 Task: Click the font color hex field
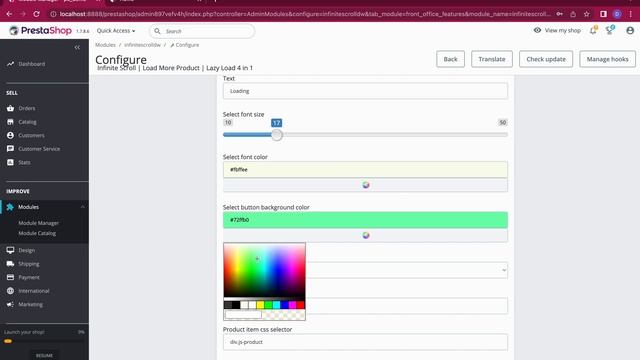pyautogui.click(x=365, y=169)
